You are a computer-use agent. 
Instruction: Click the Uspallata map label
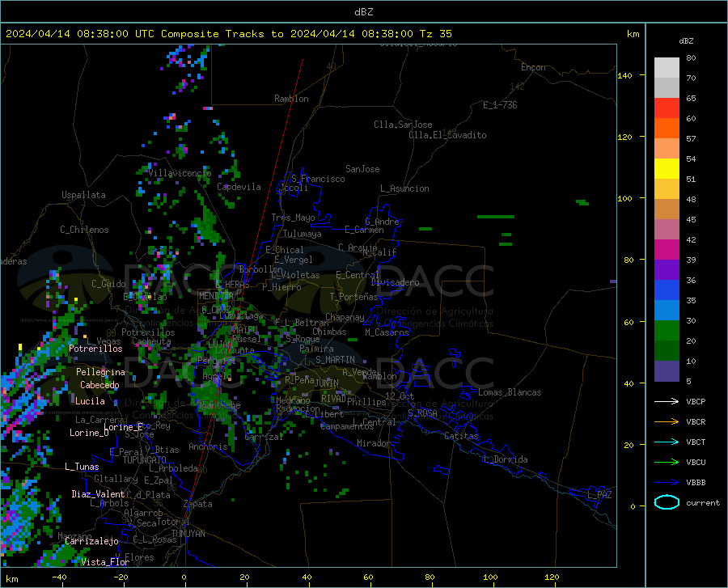[x=83, y=195]
